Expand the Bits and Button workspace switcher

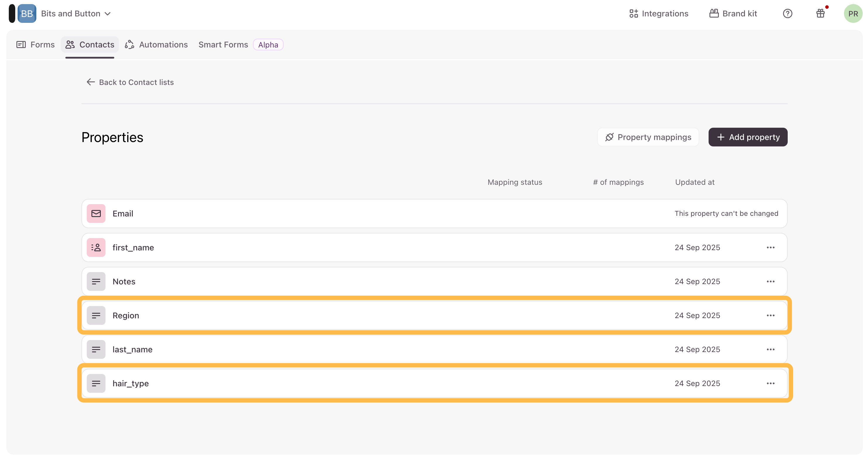[x=76, y=13]
